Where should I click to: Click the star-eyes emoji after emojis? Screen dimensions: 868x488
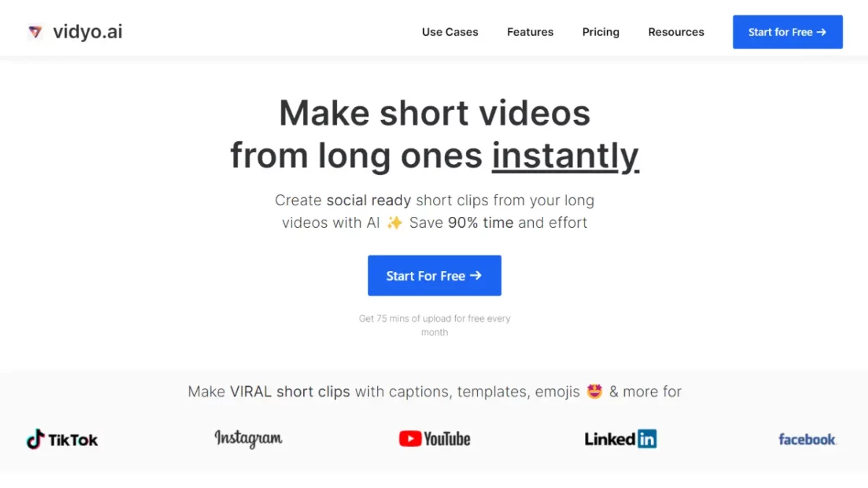[x=595, y=391]
